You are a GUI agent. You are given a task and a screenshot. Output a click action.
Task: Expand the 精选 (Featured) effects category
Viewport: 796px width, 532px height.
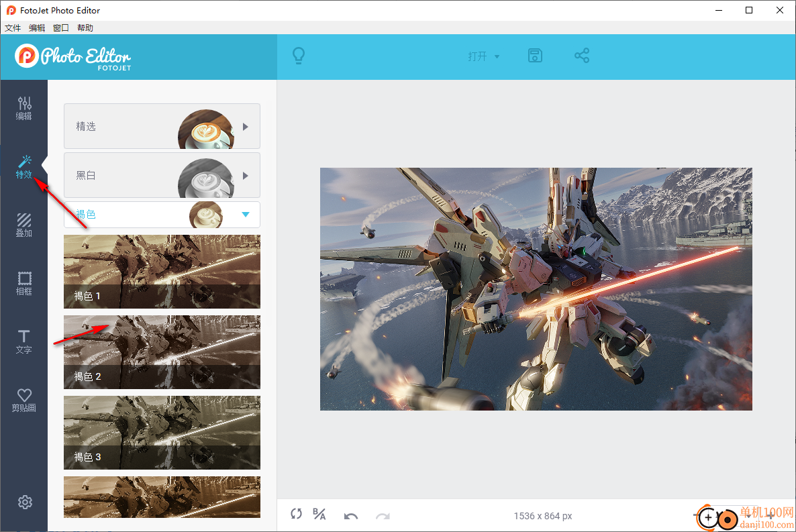tap(162, 126)
